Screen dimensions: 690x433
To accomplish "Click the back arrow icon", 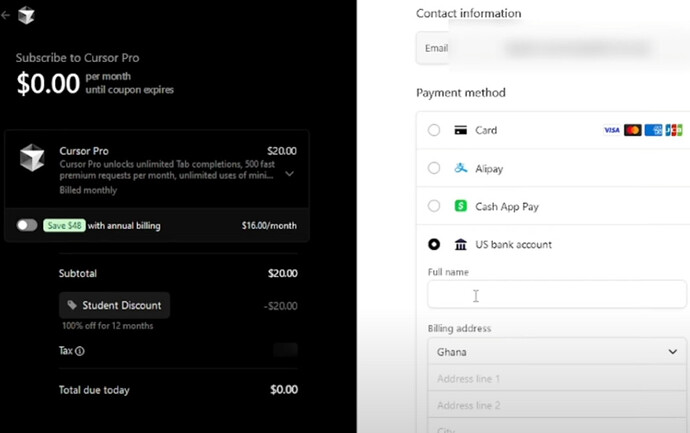I will [5, 15].
